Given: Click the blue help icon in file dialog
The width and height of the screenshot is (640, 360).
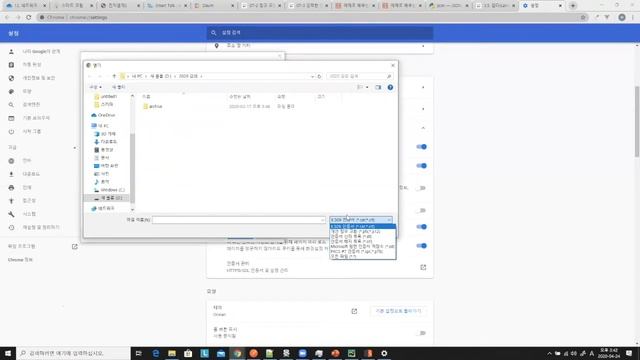Looking at the screenshot, I should click(x=390, y=87).
